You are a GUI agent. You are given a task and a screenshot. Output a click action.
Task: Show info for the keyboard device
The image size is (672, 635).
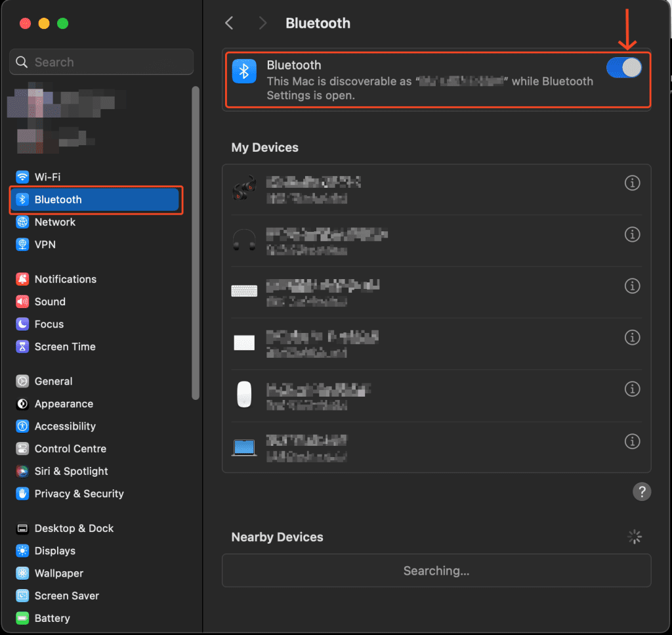(x=632, y=286)
